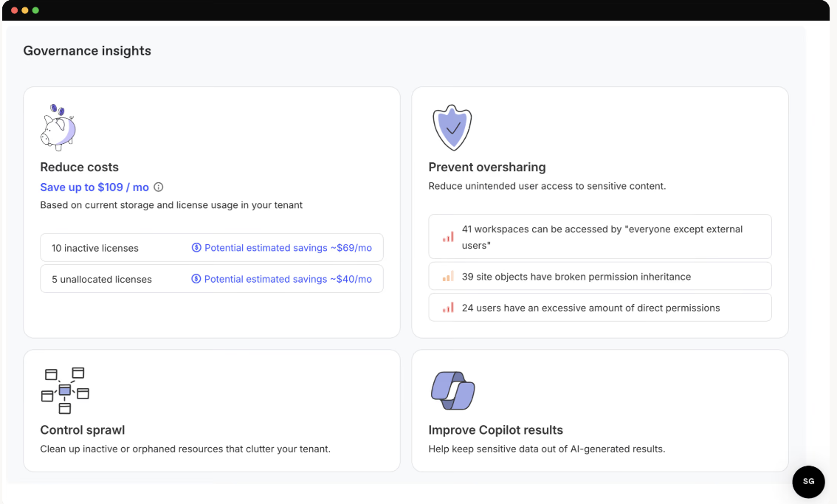The image size is (837, 504).
Task: Click Potential estimated savings ~$40/mo link
Action: point(289,279)
